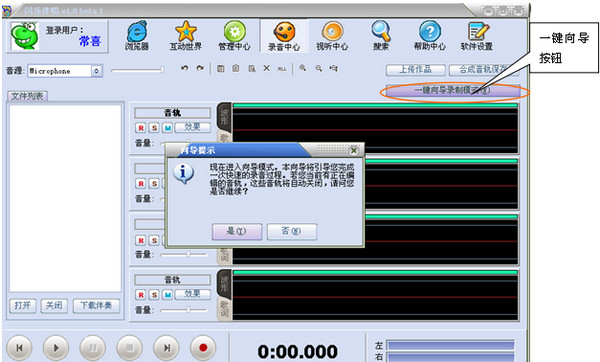Open the 浏览器 browser icon

(137, 36)
